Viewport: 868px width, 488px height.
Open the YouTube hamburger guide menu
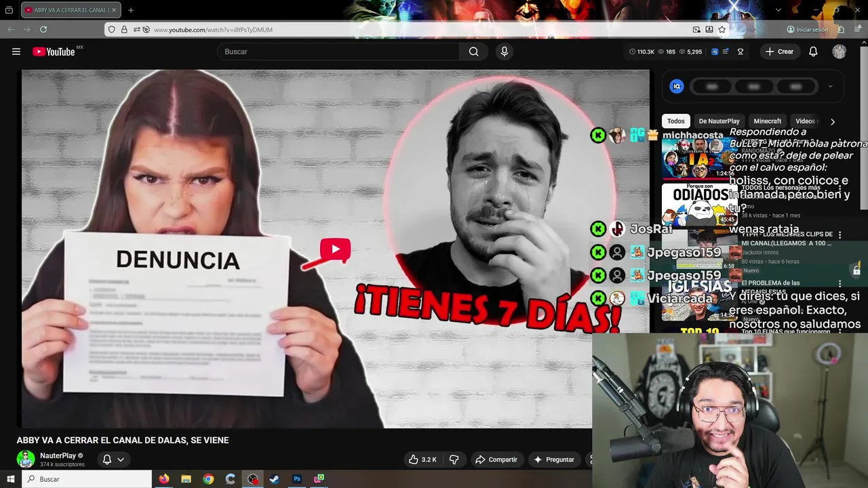[16, 52]
